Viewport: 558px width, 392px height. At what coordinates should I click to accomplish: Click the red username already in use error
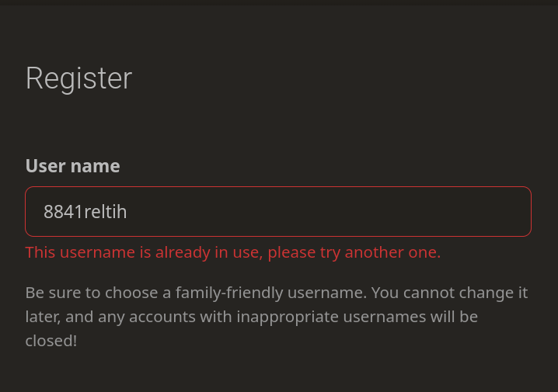pos(233,252)
